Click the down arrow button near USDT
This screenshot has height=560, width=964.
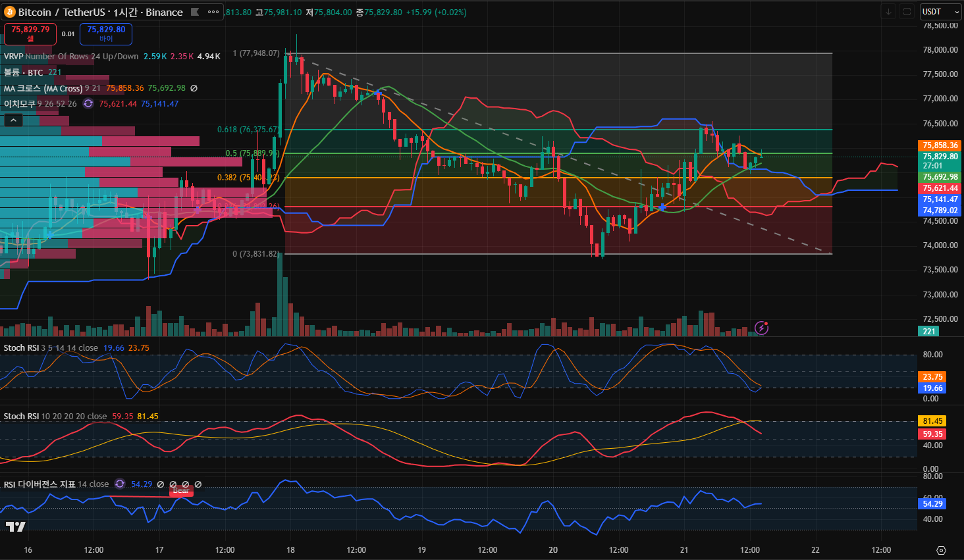pyautogui.click(x=889, y=12)
